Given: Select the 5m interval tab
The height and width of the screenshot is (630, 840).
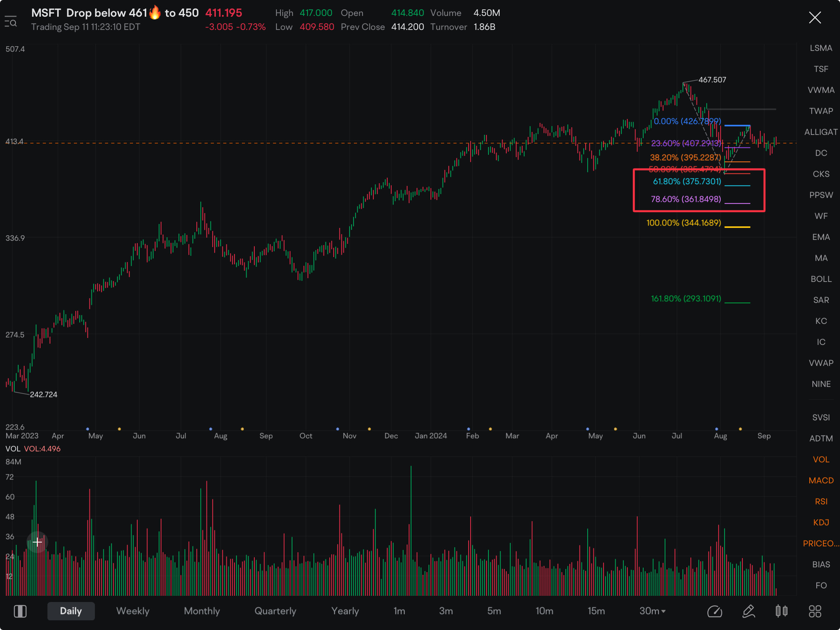Looking at the screenshot, I should (494, 611).
